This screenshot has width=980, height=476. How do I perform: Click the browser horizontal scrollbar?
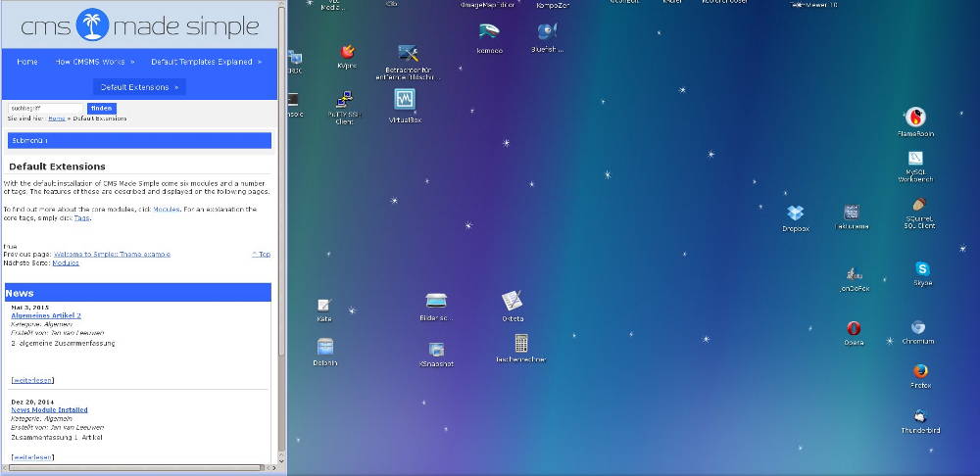click(x=134, y=467)
